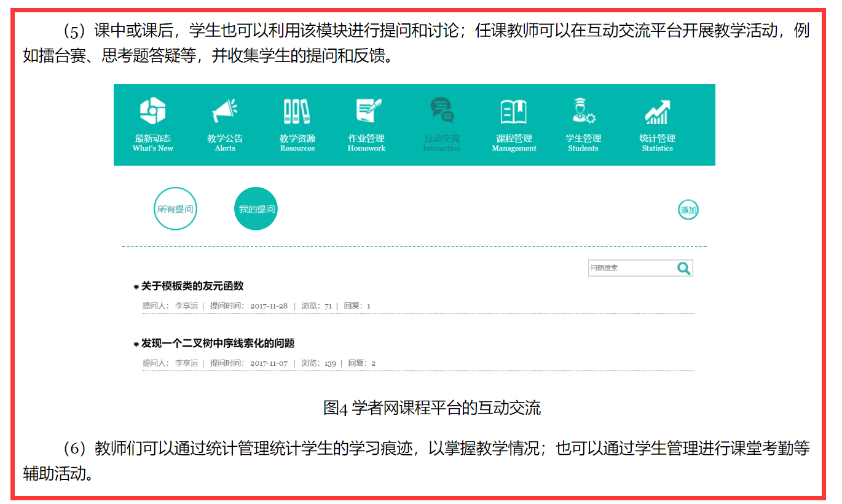Select the 教学资源 Resources binders icon
The width and height of the screenshot is (842, 504).
[x=297, y=111]
